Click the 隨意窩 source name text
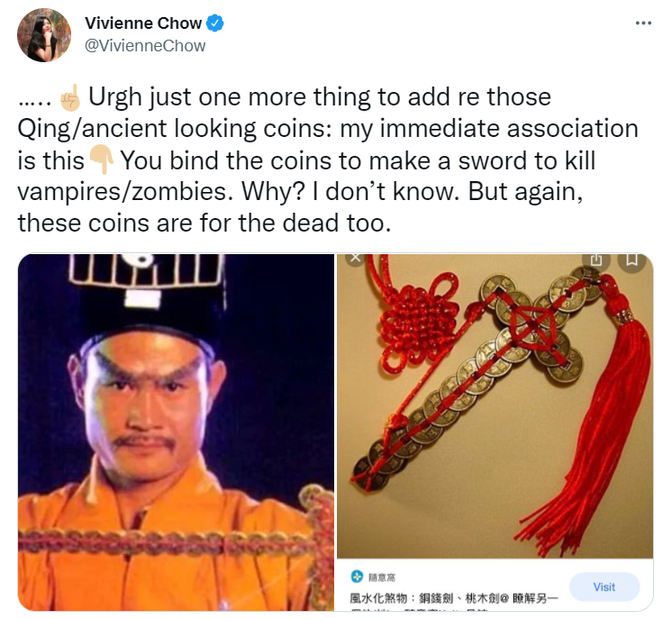Viewport: 672px width, 620px height. click(382, 578)
